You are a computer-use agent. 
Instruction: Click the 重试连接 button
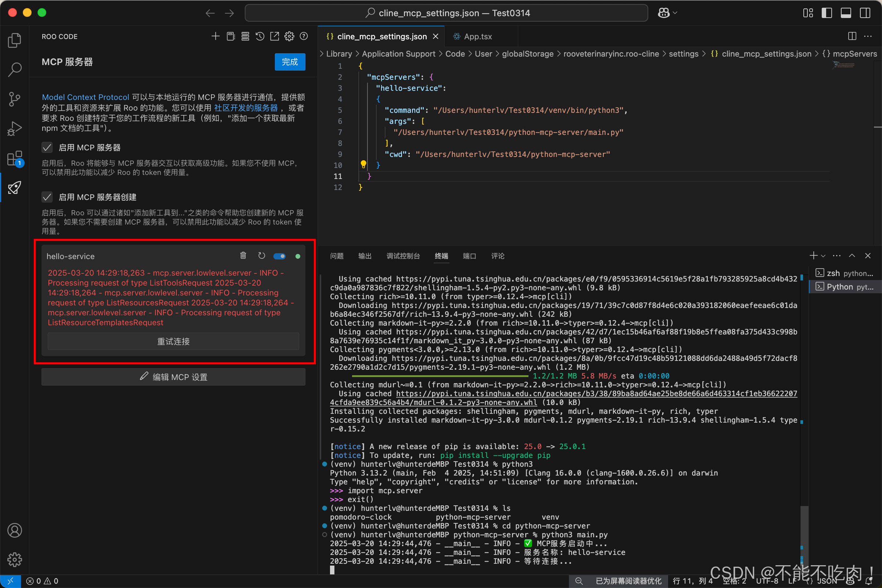pos(173,341)
